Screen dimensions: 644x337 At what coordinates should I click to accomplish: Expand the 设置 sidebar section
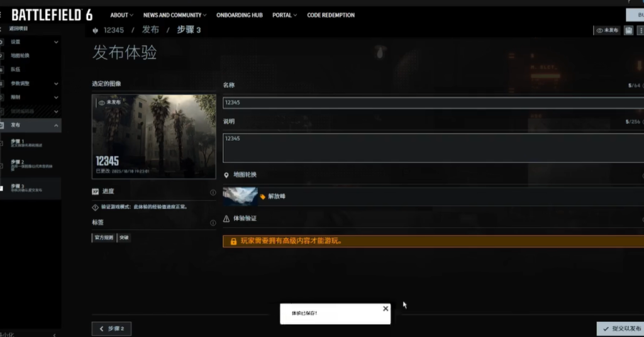click(56, 42)
